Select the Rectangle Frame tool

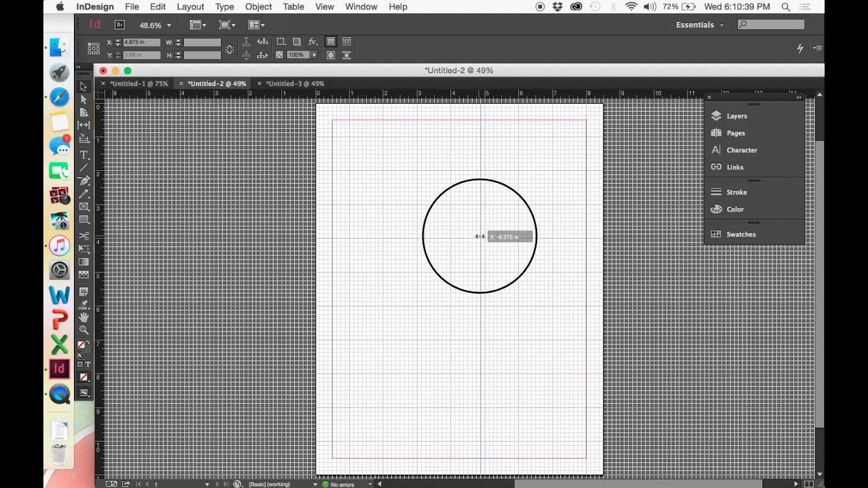point(84,207)
